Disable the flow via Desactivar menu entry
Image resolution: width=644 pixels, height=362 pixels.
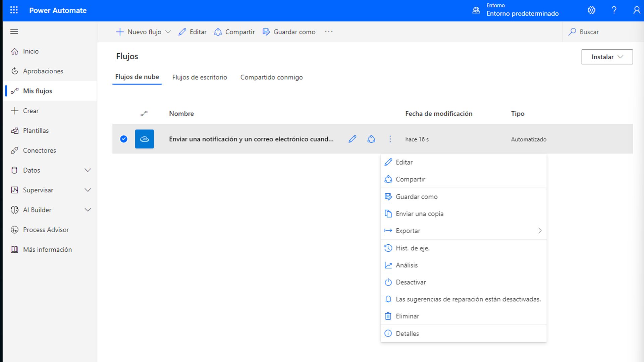click(411, 282)
